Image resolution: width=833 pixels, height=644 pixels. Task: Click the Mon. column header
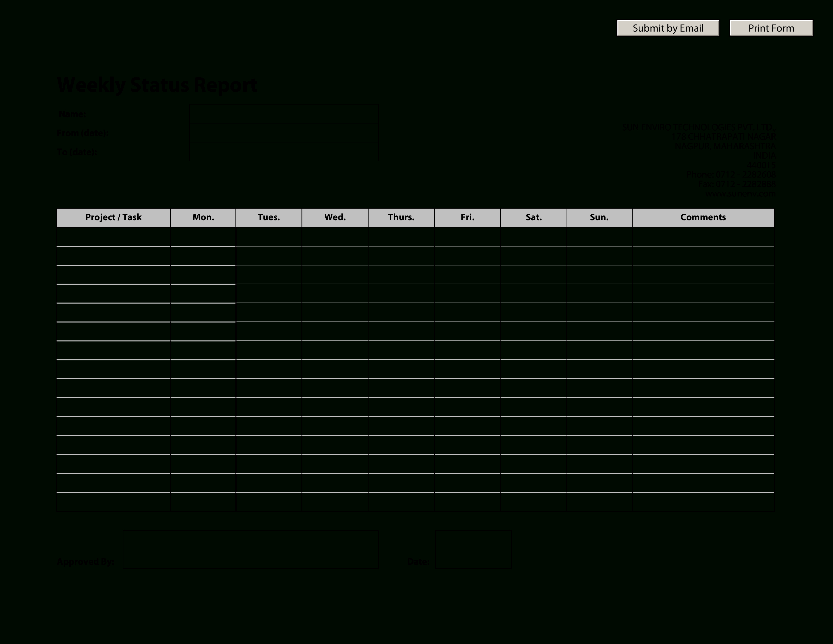pyautogui.click(x=203, y=216)
